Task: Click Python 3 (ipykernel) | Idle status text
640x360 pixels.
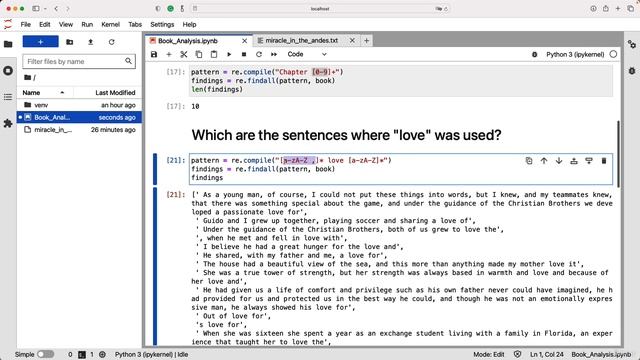Action: click(151, 354)
